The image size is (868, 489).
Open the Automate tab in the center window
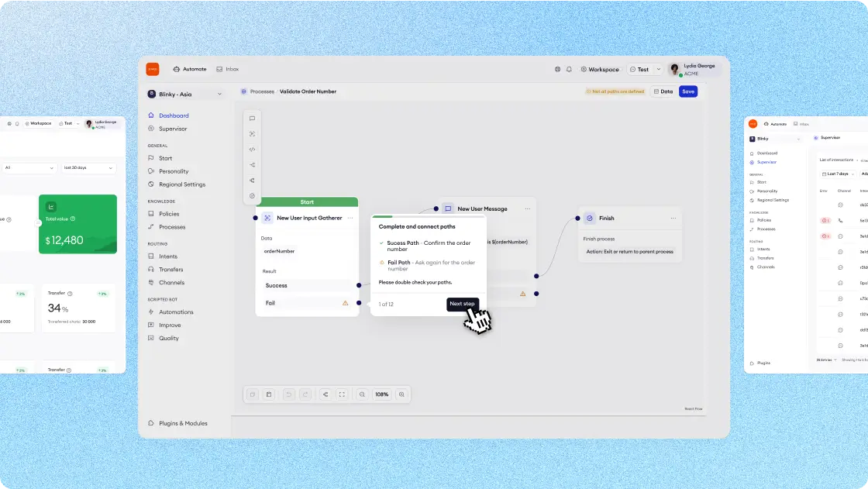pyautogui.click(x=190, y=69)
